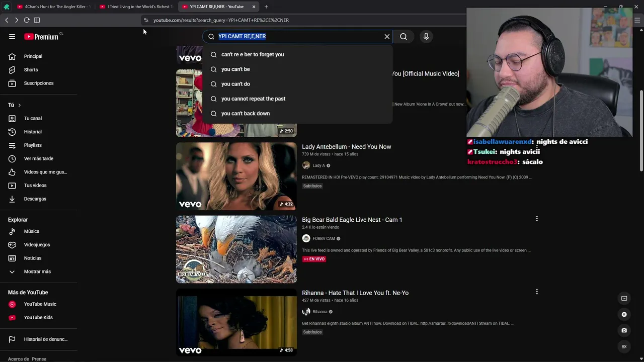This screenshot has width=644, height=362.
Task: Open more options for the Rihanna video
Action: [x=537, y=292]
